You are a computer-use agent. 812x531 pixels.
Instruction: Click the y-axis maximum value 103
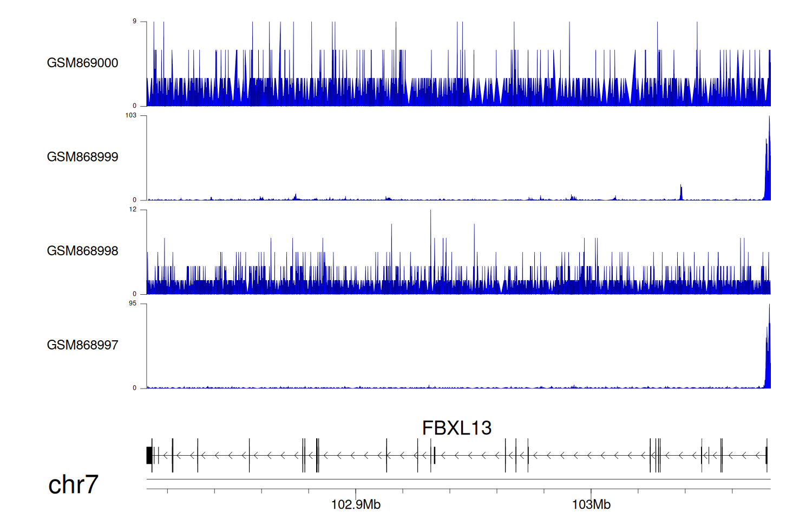tap(131, 115)
